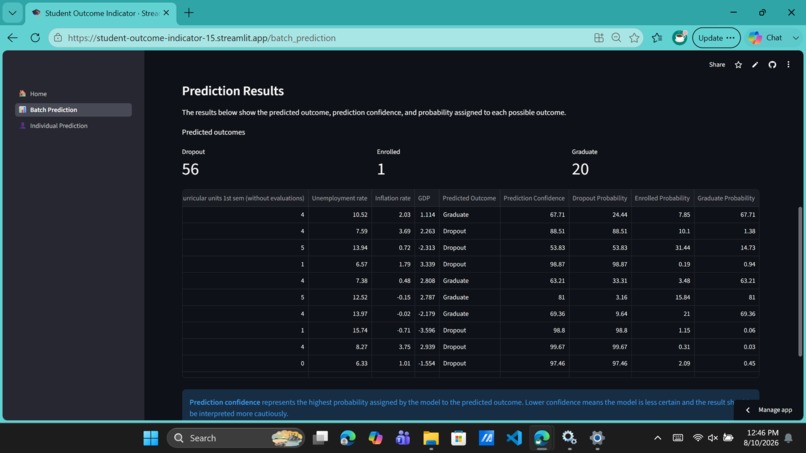Click Graduate Probability column header
The width and height of the screenshot is (806, 453).
pyautogui.click(x=726, y=198)
